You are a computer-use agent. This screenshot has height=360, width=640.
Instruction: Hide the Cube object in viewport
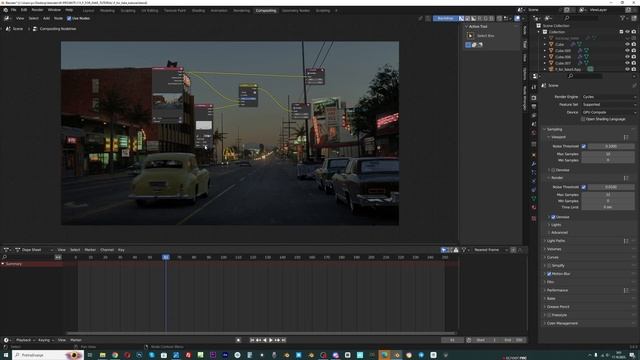pyautogui.click(x=627, y=44)
